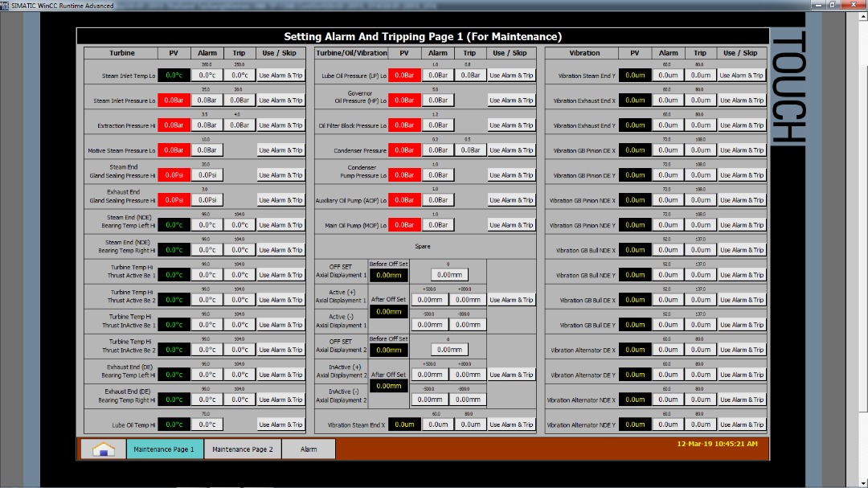This screenshot has width=868, height=488.
Task: Click the Home icon in bottom navigation bar
Action: click(x=103, y=449)
